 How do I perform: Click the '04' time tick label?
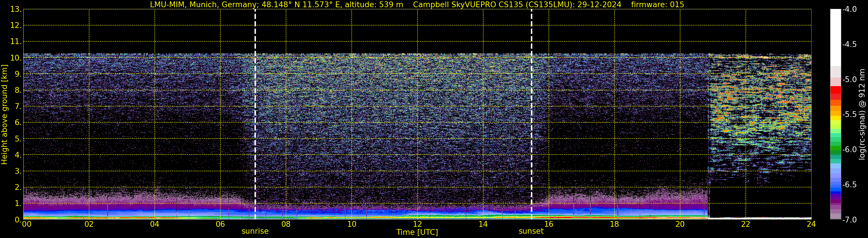pos(155,224)
